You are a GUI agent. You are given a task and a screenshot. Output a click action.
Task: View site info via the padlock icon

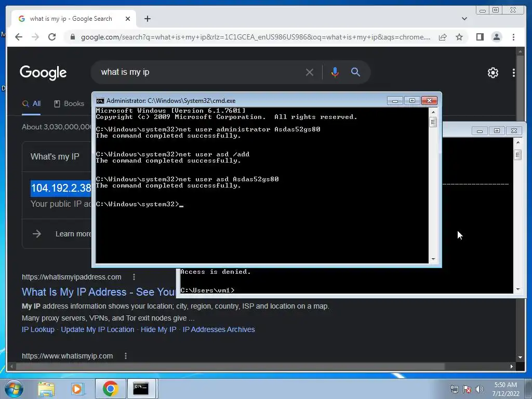[x=72, y=37]
